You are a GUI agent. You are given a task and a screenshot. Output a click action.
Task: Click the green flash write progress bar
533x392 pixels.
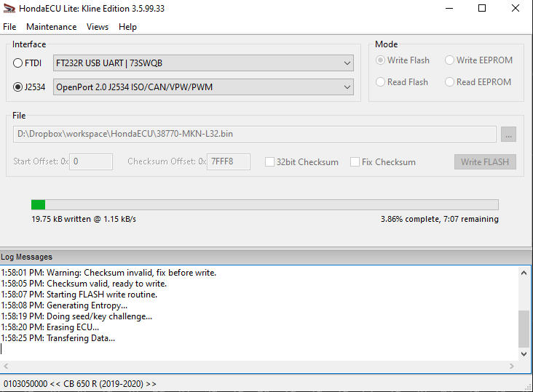click(x=265, y=204)
